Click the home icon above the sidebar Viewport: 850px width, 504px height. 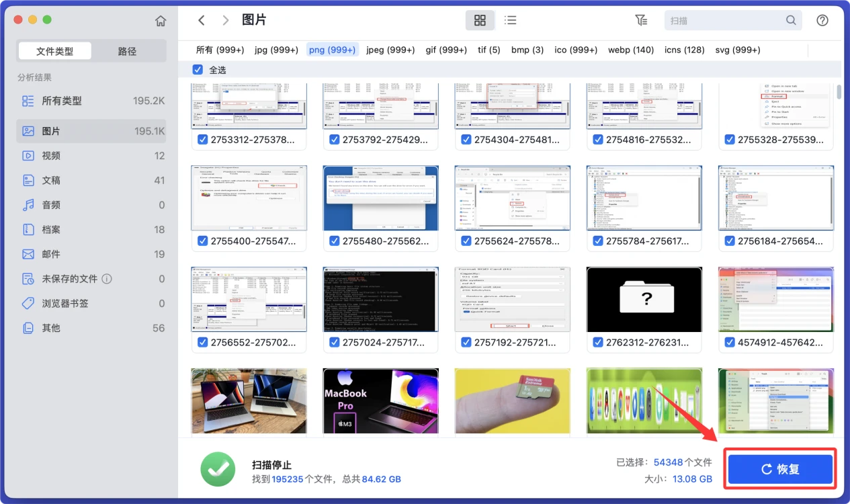click(x=161, y=20)
